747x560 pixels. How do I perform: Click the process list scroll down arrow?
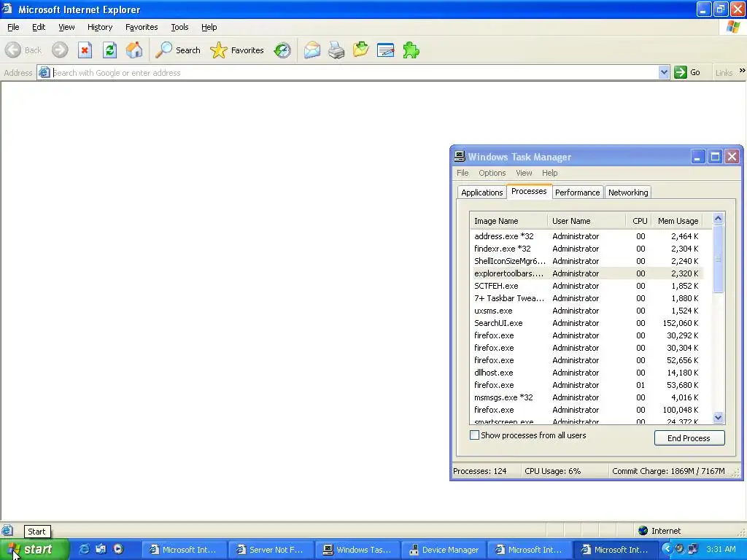[718, 418]
